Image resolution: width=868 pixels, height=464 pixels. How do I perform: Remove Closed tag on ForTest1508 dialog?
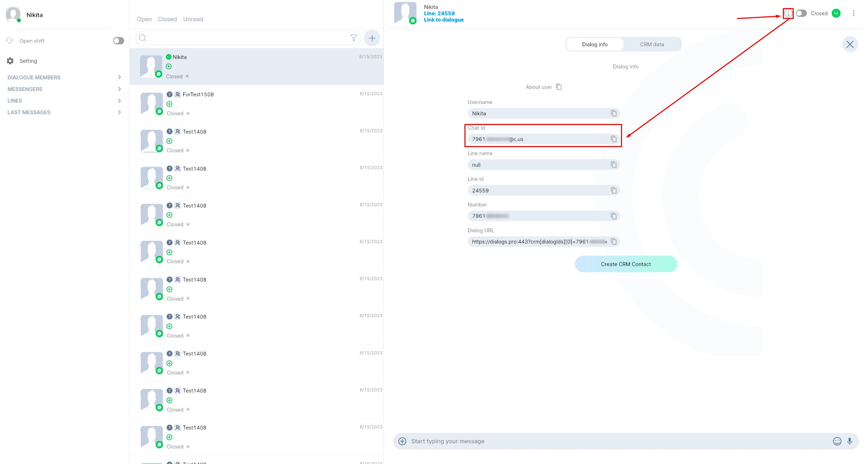[188, 113]
